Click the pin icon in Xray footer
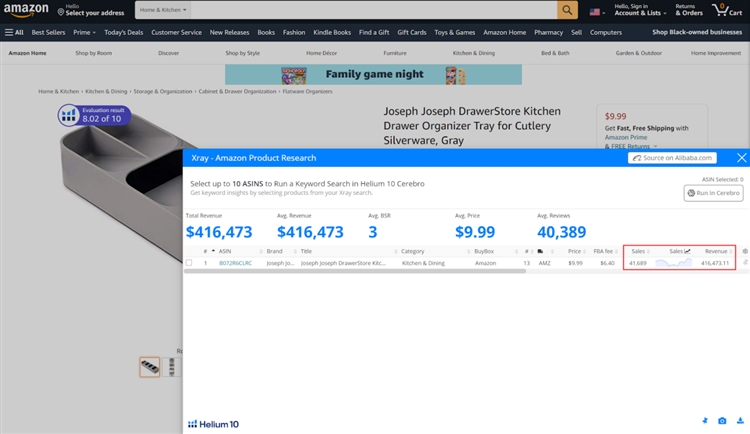Screen dimensions: 750x434 point(705,422)
